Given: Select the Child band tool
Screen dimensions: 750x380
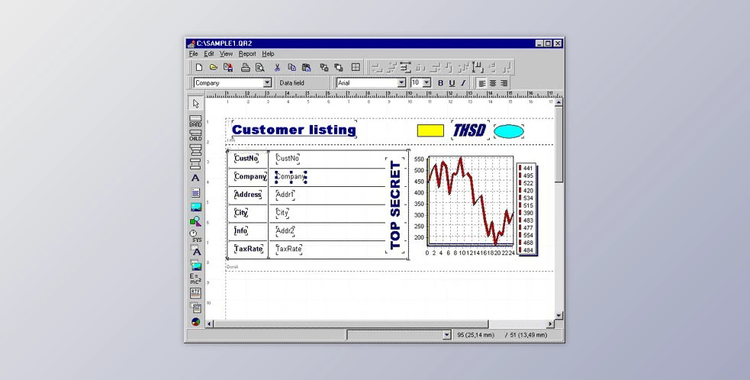Looking at the screenshot, I should (196, 135).
